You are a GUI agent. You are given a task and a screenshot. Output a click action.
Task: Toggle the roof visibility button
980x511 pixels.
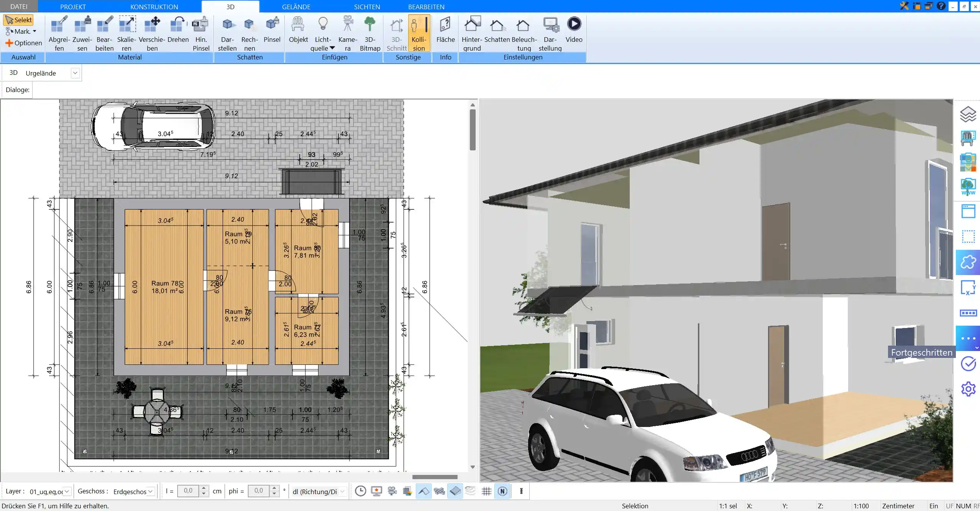(424, 491)
